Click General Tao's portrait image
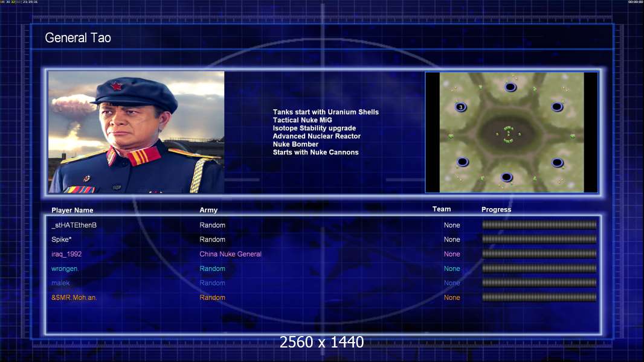The image size is (644, 362). (137, 132)
